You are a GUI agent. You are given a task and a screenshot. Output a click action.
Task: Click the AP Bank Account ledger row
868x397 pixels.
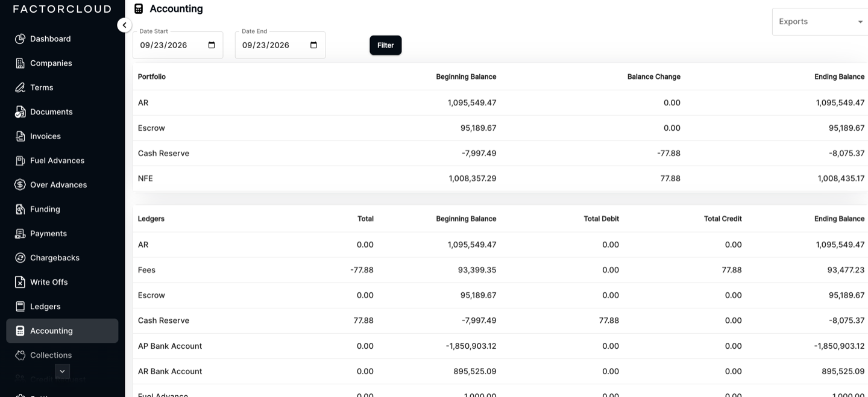(500, 346)
